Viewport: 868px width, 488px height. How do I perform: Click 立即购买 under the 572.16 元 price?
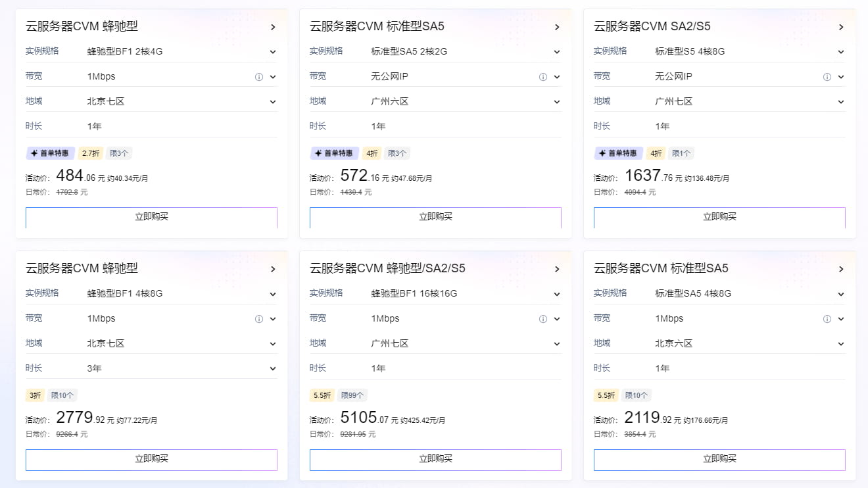pos(435,218)
